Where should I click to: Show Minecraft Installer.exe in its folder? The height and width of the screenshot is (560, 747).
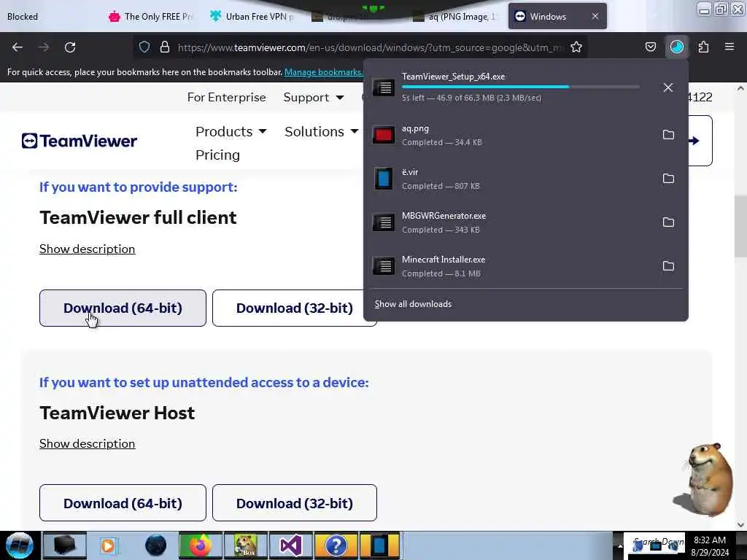pyautogui.click(x=668, y=265)
